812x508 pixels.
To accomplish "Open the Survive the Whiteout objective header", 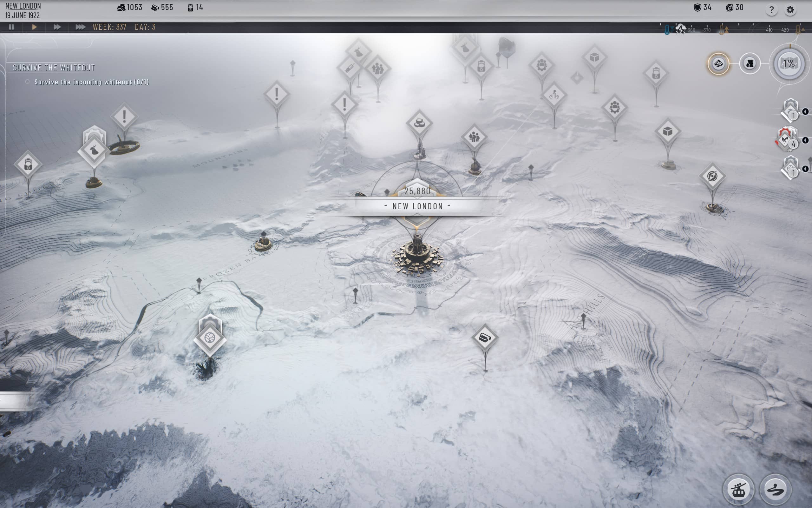I will [x=54, y=68].
